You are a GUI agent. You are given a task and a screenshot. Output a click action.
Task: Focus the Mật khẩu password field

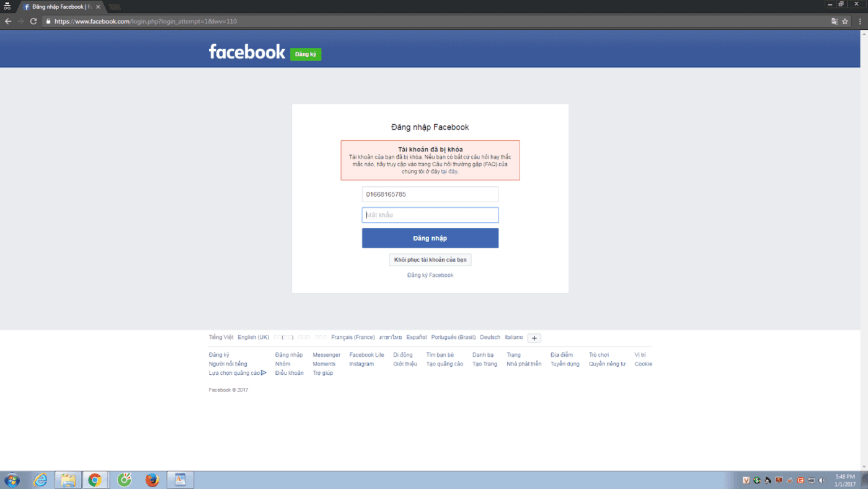[x=430, y=215]
